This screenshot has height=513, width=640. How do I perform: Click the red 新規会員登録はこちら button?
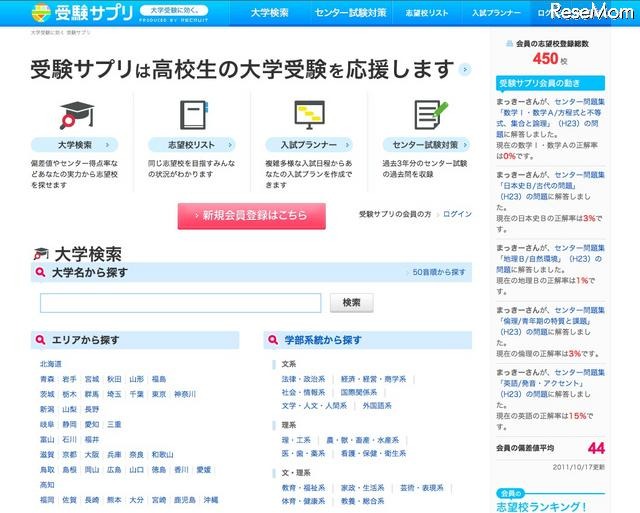pyautogui.click(x=251, y=216)
